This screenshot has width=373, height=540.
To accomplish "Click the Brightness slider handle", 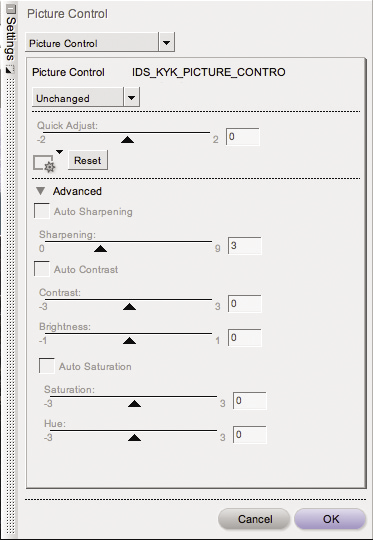I will [x=129, y=341].
